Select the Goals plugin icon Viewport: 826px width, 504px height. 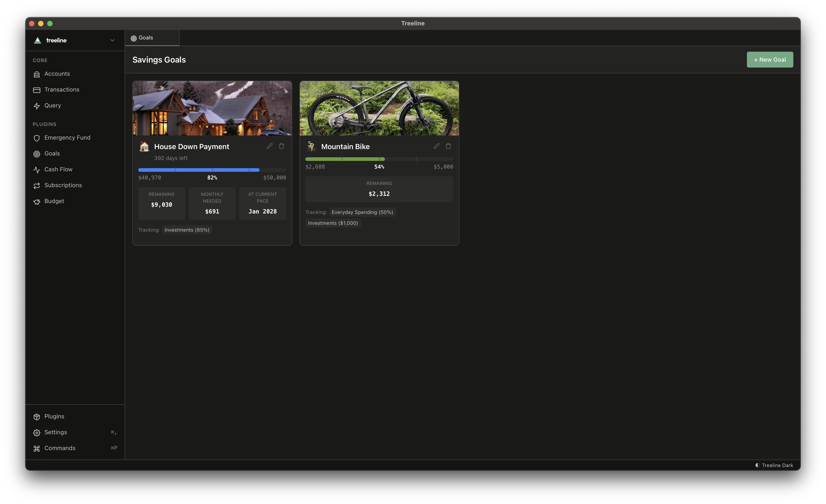(x=37, y=154)
